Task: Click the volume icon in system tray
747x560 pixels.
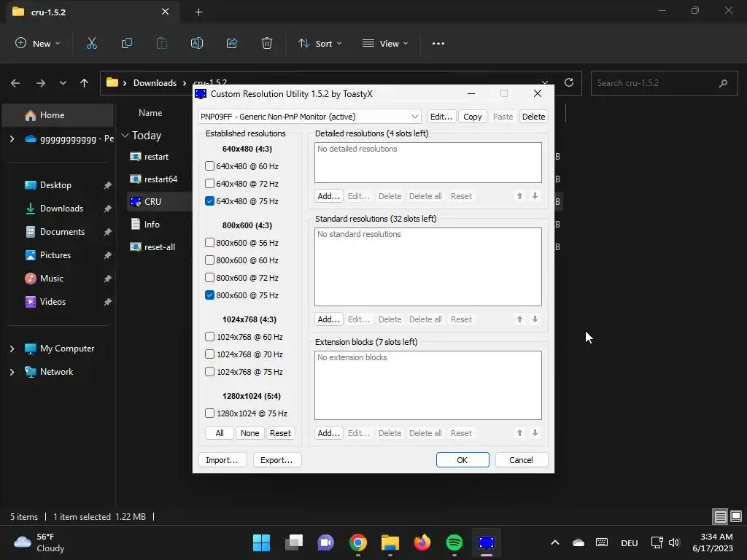Action: tap(673, 542)
